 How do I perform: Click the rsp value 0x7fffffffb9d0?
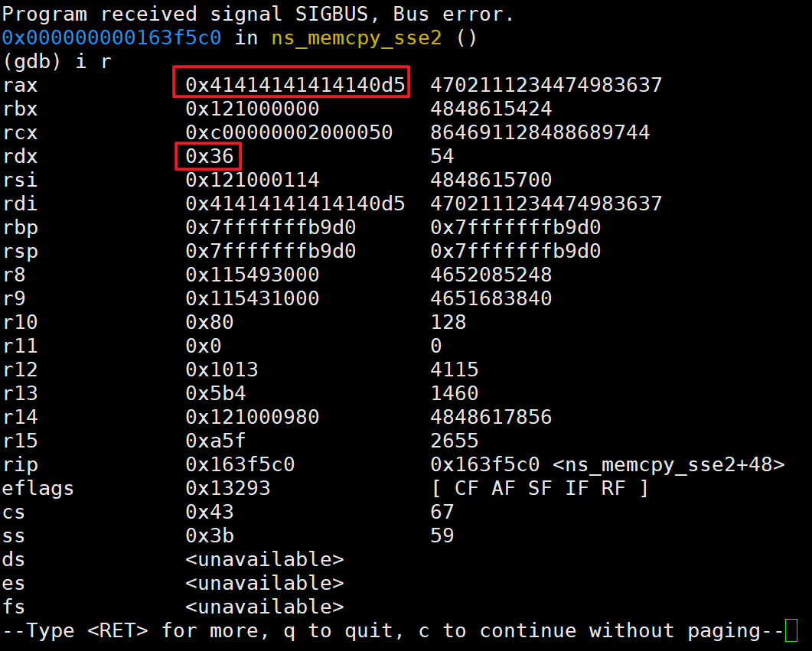270,251
